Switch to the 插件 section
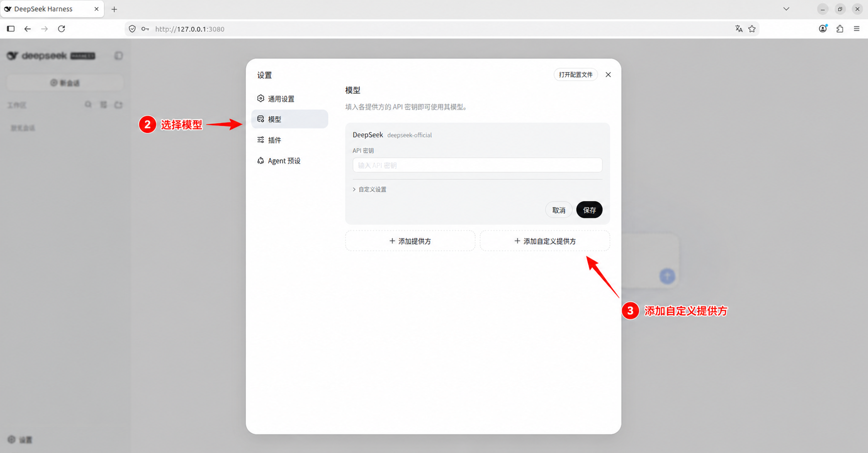 coord(289,140)
